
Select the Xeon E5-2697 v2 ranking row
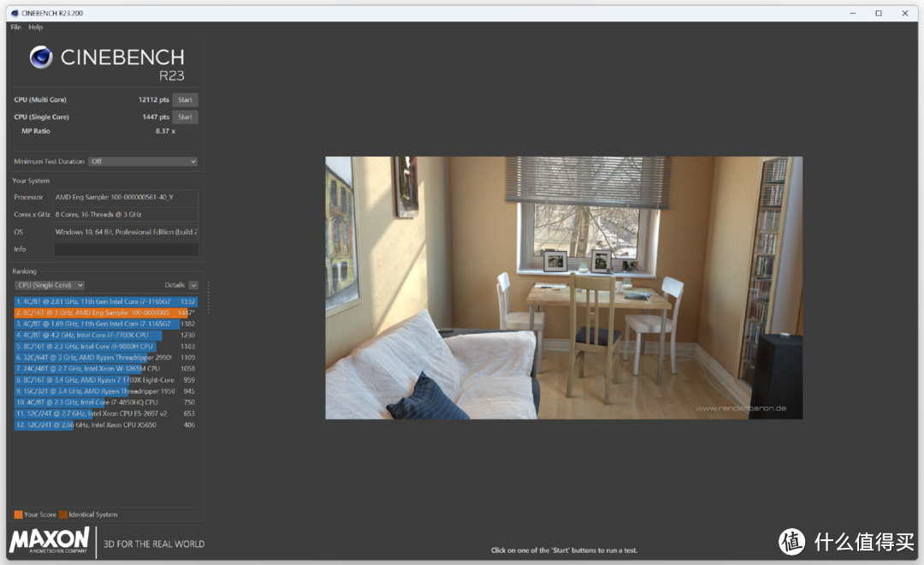(105, 413)
